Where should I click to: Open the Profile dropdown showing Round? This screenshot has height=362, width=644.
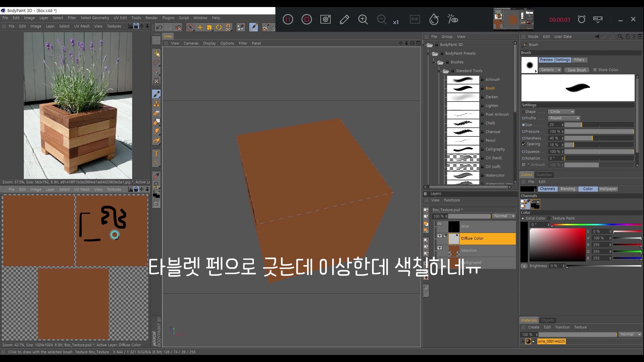565,118
